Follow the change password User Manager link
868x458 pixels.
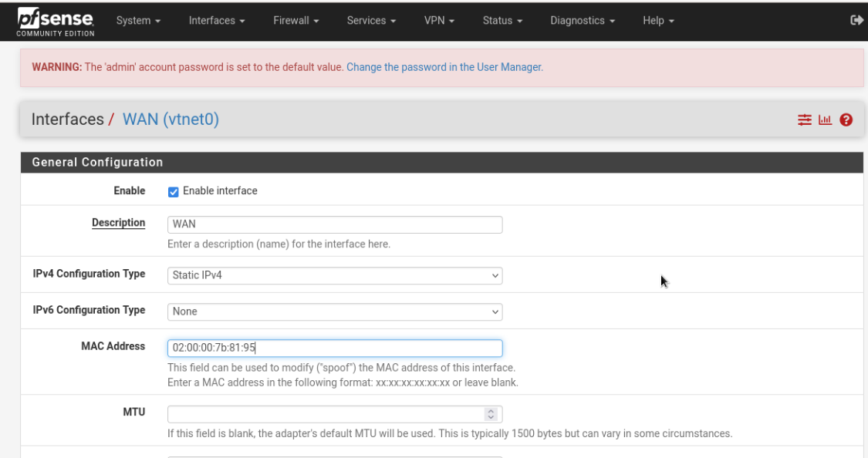click(x=444, y=67)
